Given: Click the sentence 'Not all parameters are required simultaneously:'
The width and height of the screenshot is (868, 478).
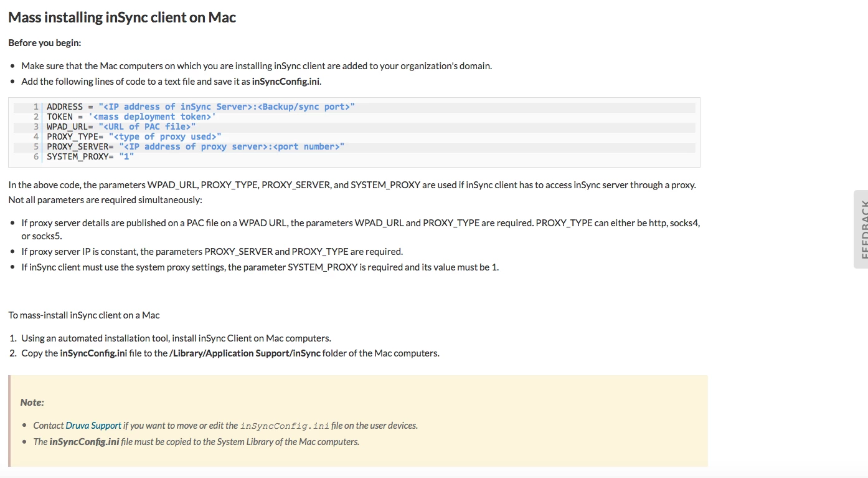Looking at the screenshot, I should click(x=105, y=200).
